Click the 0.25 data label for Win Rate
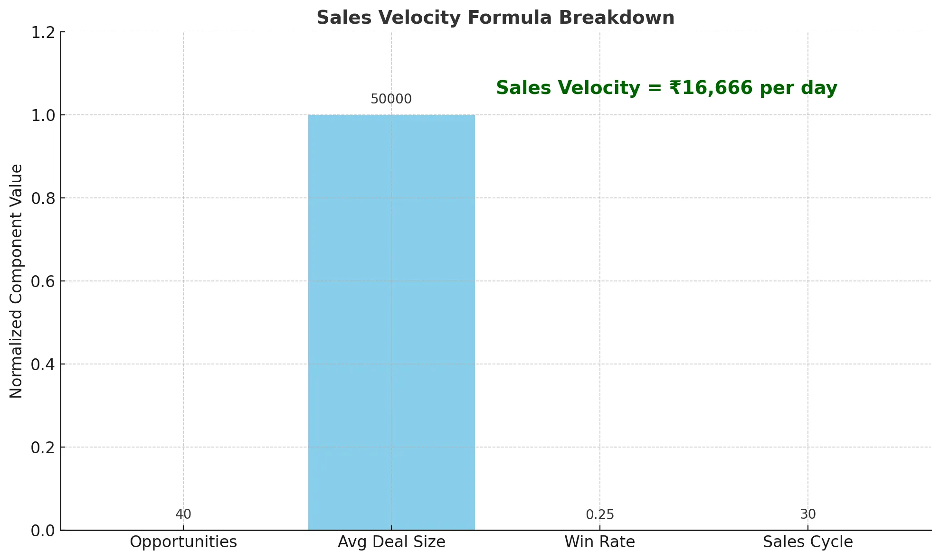Viewport: 940px width, 560px height. (599, 515)
